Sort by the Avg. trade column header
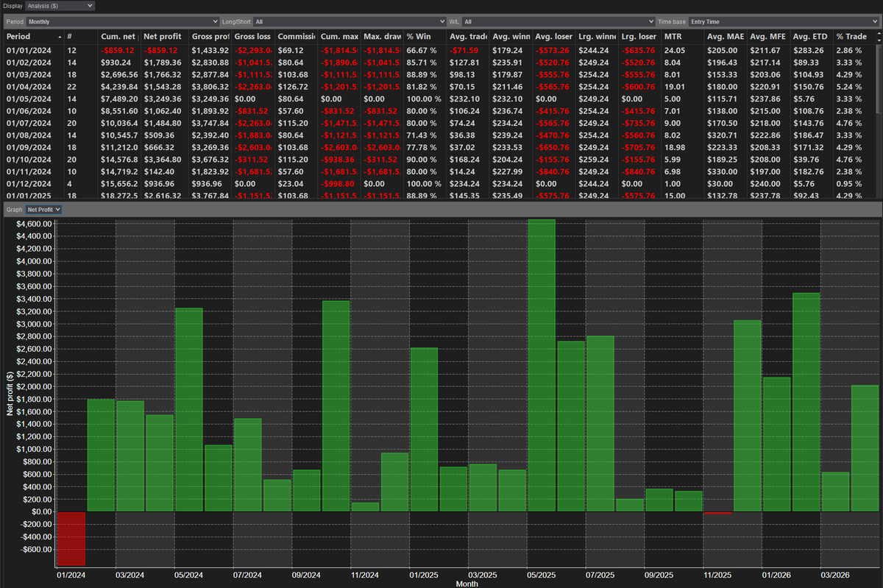Image resolution: width=883 pixels, height=588 pixels. (x=469, y=36)
